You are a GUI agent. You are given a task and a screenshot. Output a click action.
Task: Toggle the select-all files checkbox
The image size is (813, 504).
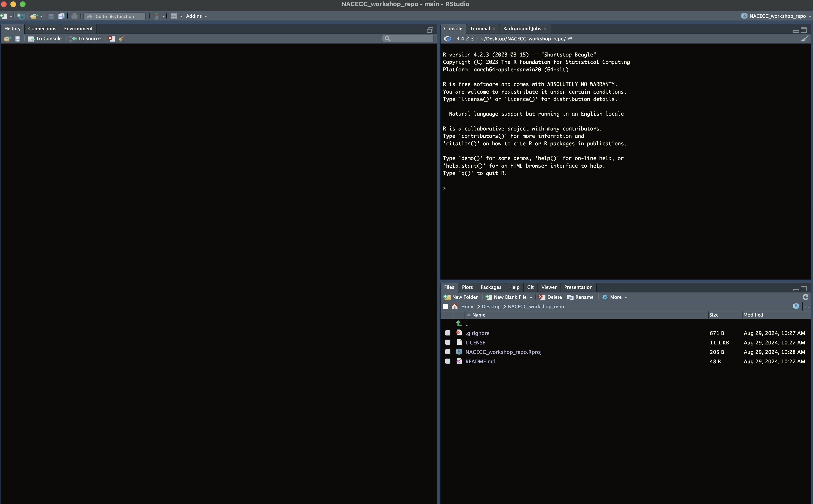(445, 306)
